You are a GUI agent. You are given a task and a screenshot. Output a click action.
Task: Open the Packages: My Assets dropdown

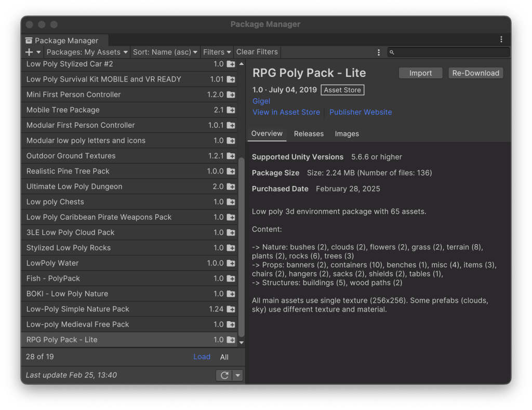point(86,52)
